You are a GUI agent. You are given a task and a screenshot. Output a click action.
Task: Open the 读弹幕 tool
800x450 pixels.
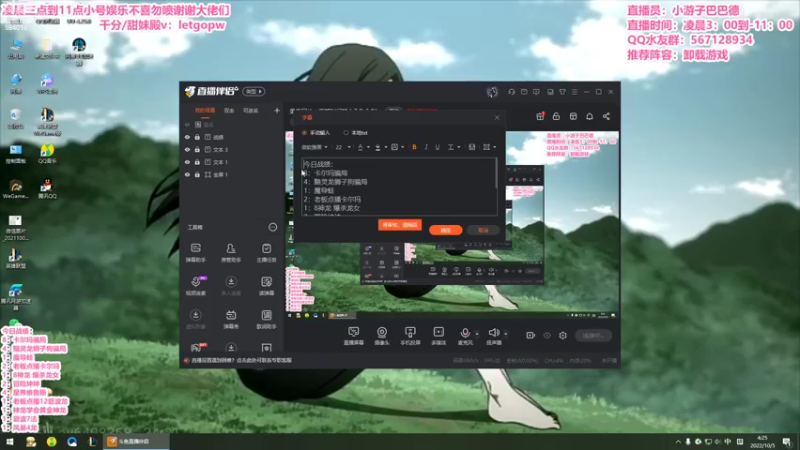pos(266,286)
